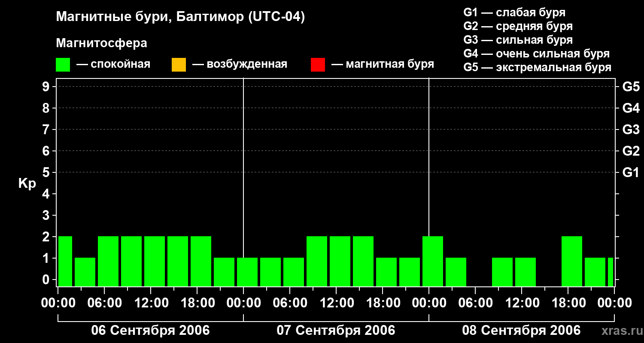The height and width of the screenshot is (343, 644).
Task: Click the green 'спокойная' legend swatch
Action: click(63, 65)
